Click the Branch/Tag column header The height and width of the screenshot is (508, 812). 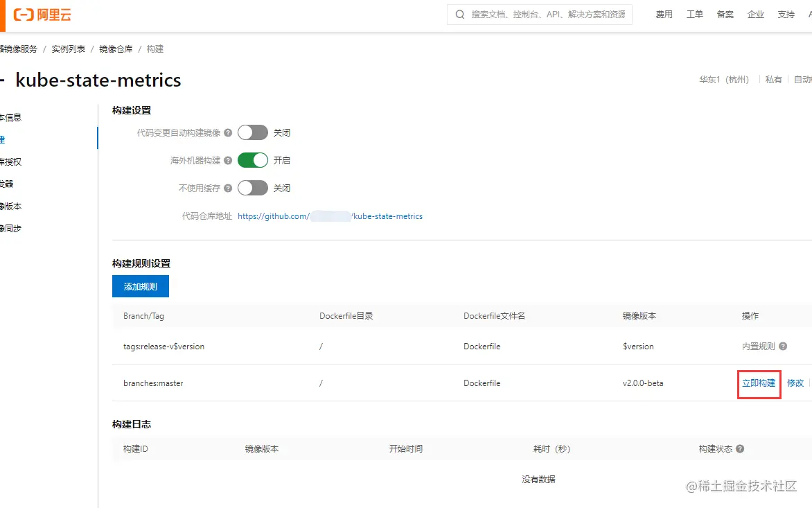point(143,316)
